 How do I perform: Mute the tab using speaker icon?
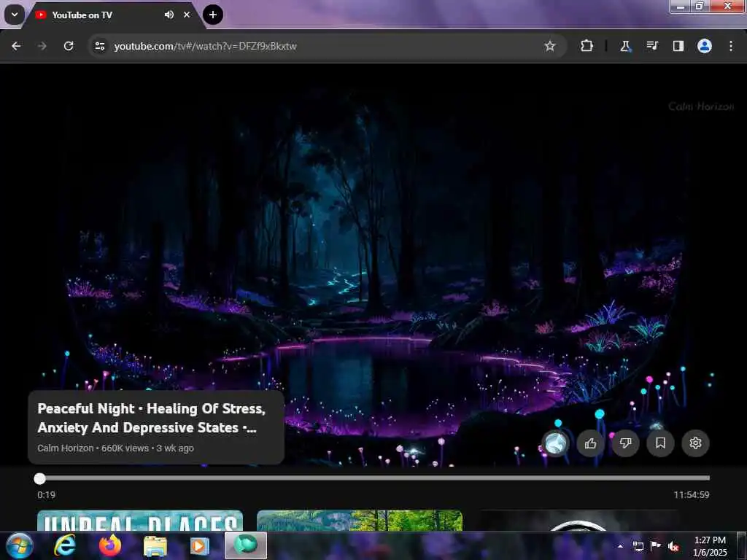point(169,15)
